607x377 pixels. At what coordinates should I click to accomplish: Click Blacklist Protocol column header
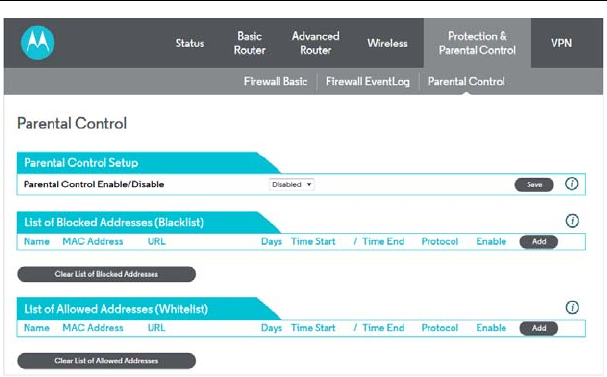440,242
